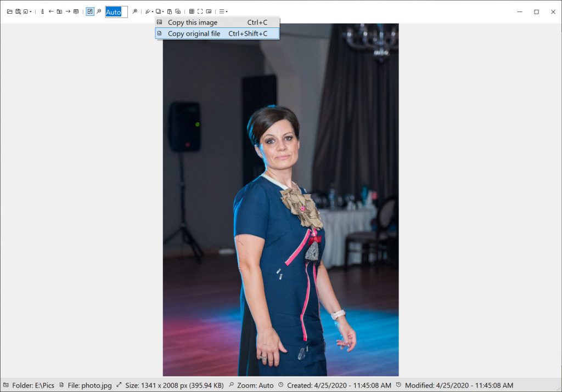
Task: Select 'Copy this image' menu entry
Action: pos(217,22)
